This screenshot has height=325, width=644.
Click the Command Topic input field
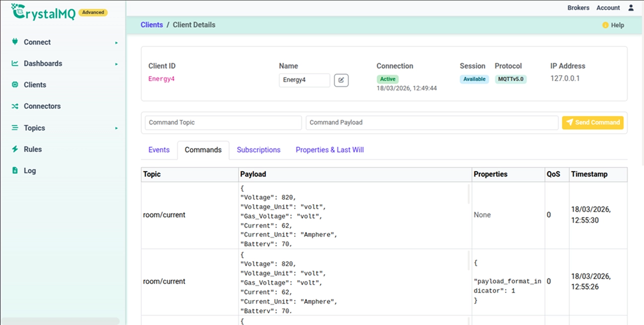coord(223,123)
